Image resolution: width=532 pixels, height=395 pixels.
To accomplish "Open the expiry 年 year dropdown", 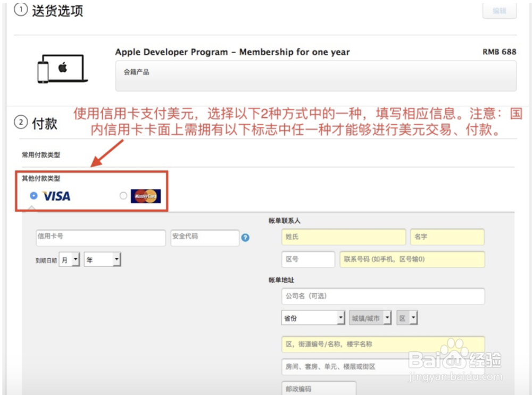I will click(103, 259).
